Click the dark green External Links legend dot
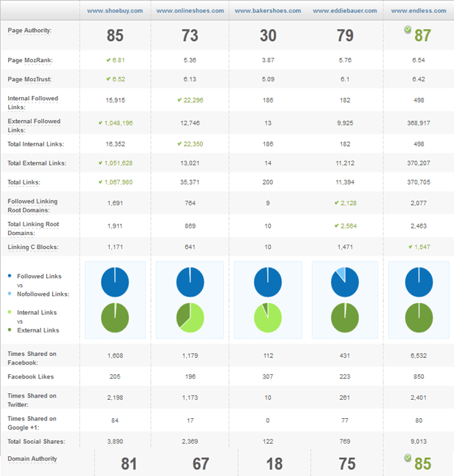The height and width of the screenshot is (476, 454). coord(10,330)
